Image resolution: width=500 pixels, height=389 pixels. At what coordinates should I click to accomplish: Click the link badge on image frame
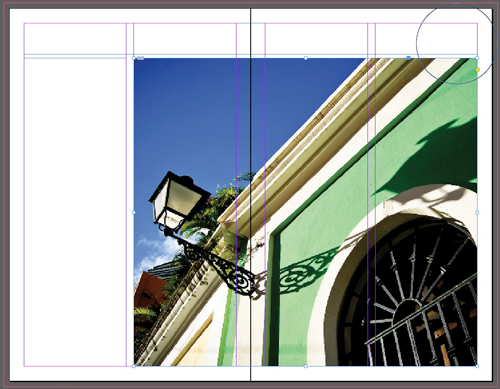141,58
